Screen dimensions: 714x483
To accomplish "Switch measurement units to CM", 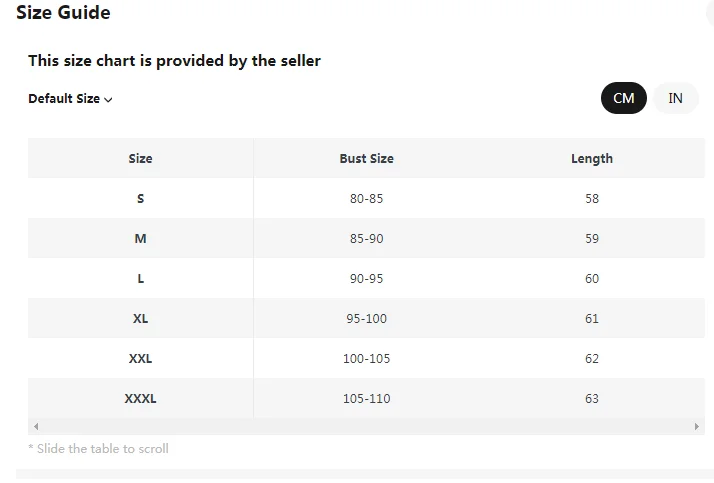I will [x=624, y=98].
